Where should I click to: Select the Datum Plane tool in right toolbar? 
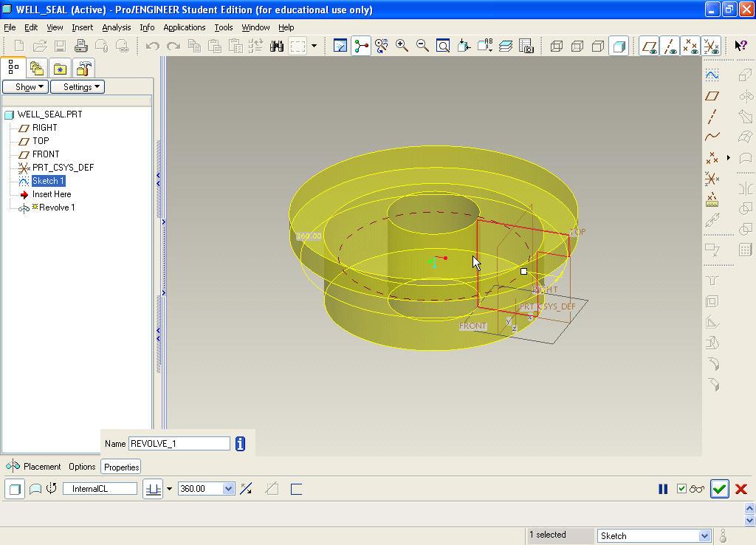coord(712,96)
